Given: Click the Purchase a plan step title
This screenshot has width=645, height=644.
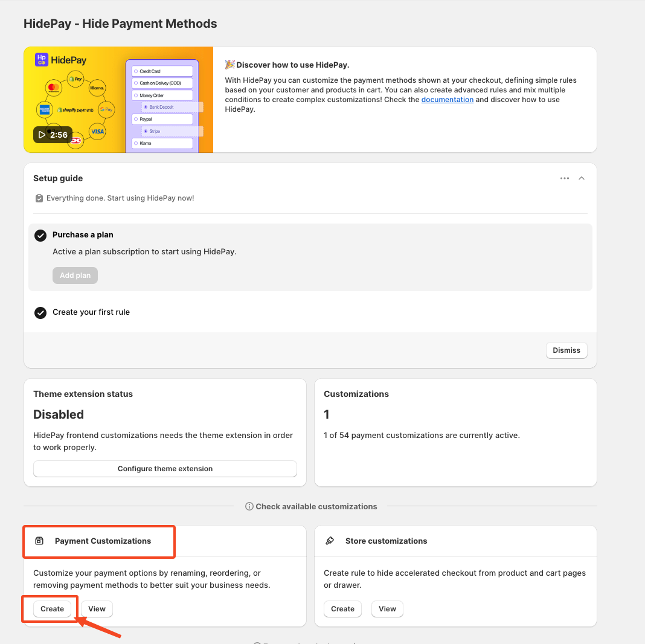Looking at the screenshot, I should pyautogui.click(x=83, y=234).
